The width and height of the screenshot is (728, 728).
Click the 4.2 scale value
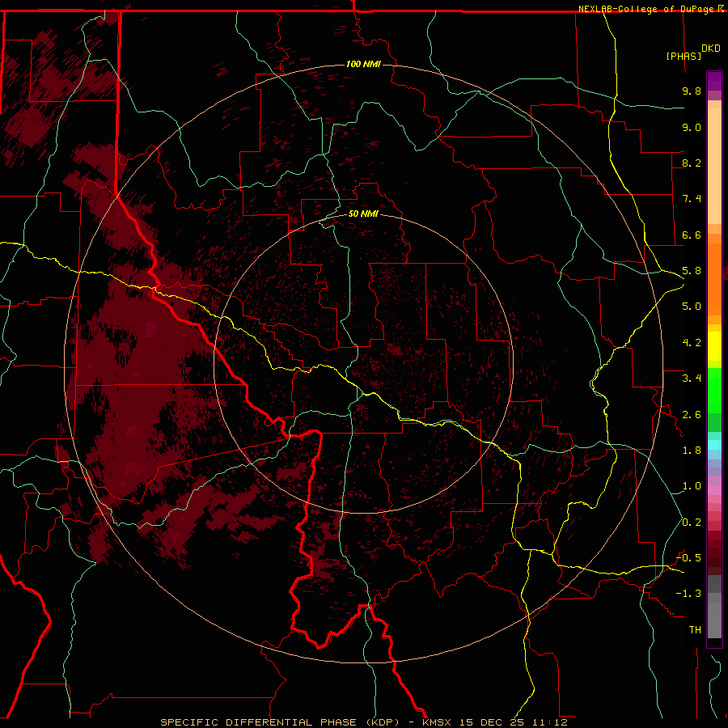coord(692,343)
